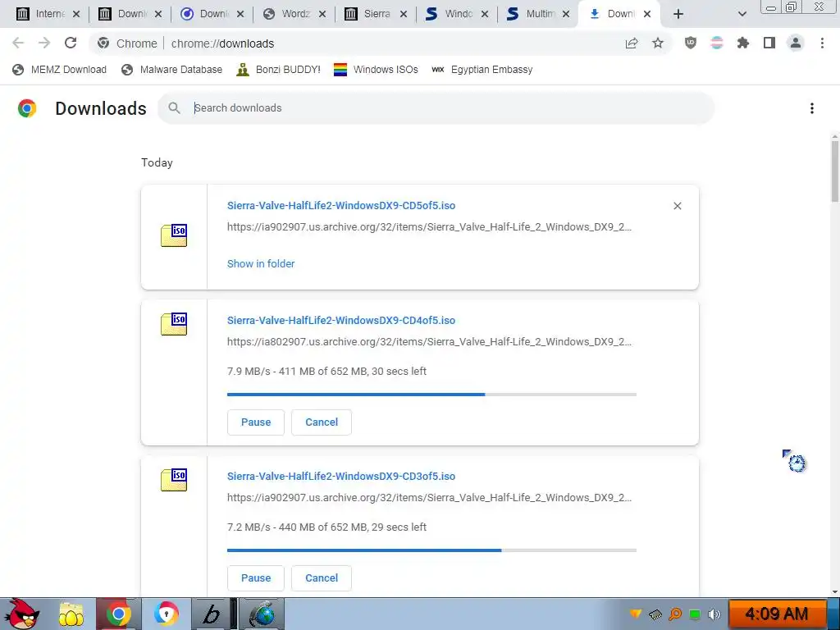This screenshot has width=840, height=630.
Task: Open the Downloads page three-dot menu
Action: click(812, 108)
